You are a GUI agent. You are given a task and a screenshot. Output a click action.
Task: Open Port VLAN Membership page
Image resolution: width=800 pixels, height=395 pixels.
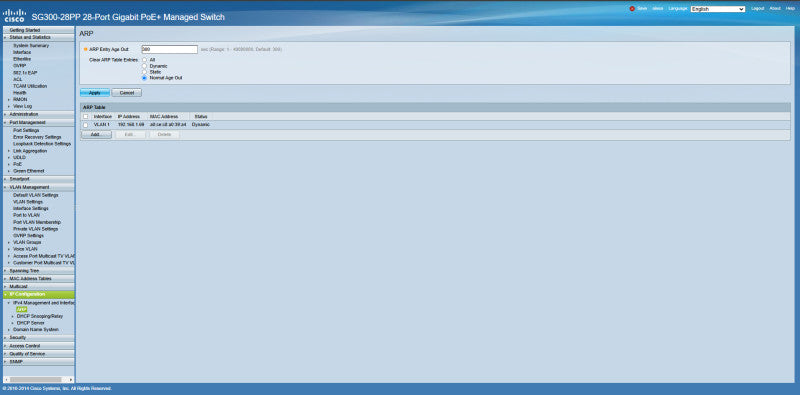[37, 223]
